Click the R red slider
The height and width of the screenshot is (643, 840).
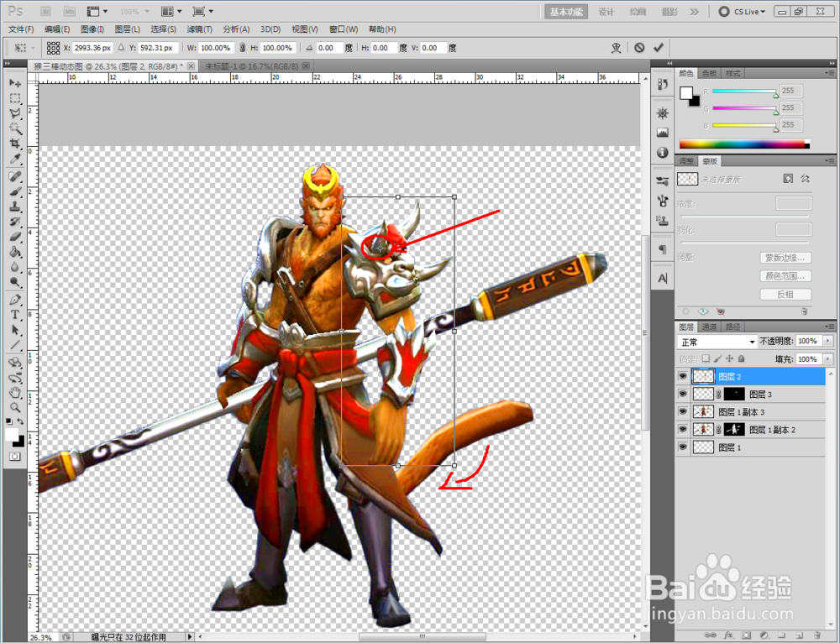coord(744,92)
